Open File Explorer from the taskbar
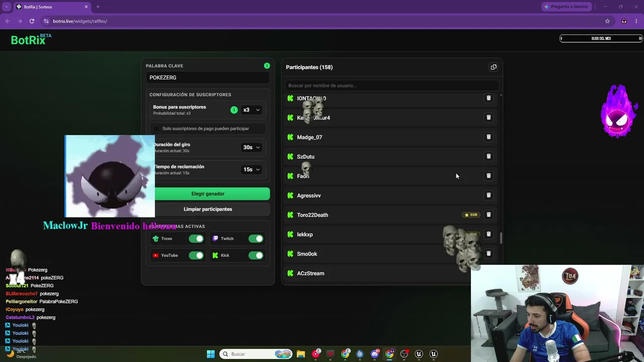The width and height of the screenshot is (644, 362). tap(301, 354)
